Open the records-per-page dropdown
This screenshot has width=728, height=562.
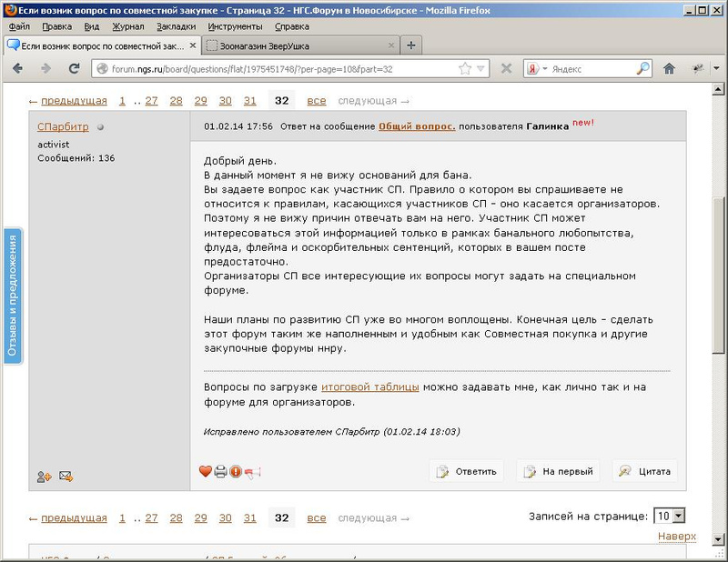coord(669,516)
